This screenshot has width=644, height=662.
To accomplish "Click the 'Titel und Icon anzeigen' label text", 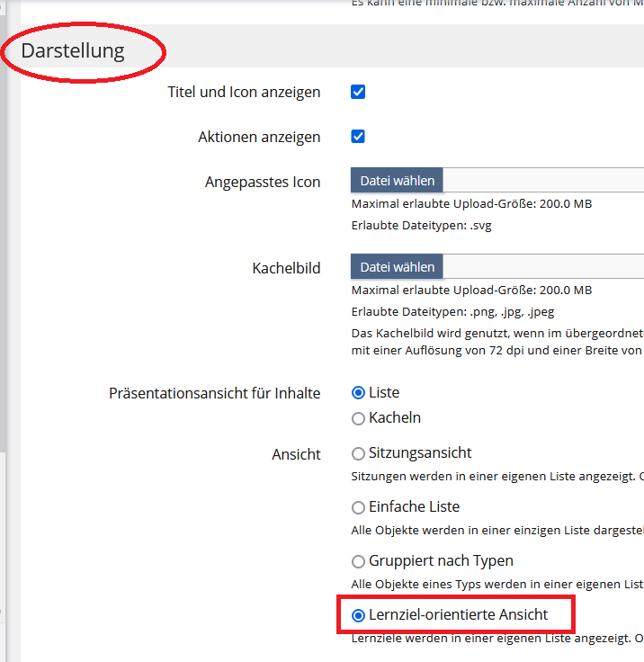I will click(x=244, y=92).
